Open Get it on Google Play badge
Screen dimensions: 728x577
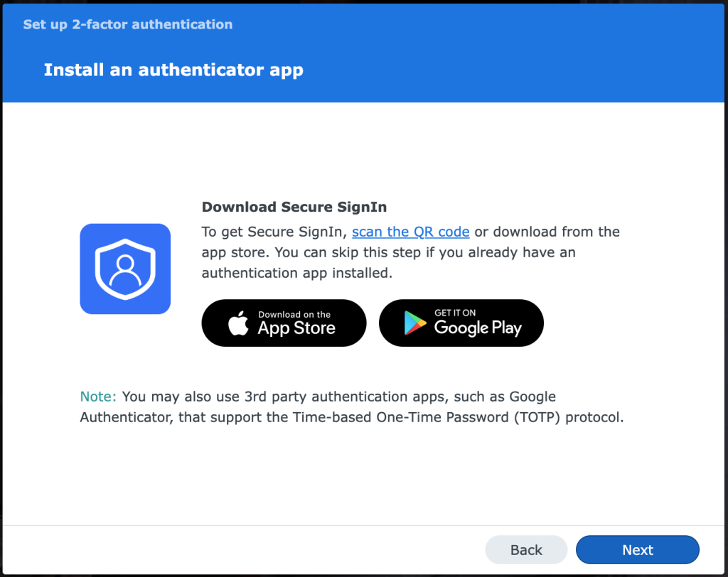pyautogui.click(x=461, y=323)
